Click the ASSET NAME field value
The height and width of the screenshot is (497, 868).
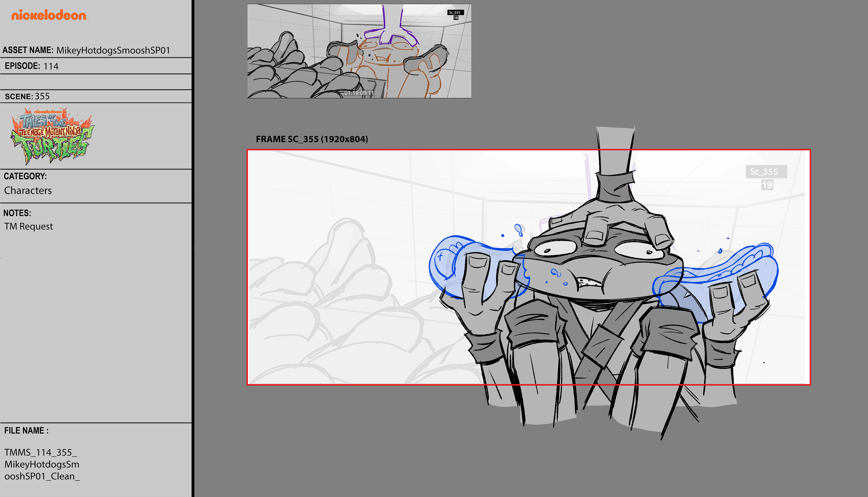click(x=113, y=50)
